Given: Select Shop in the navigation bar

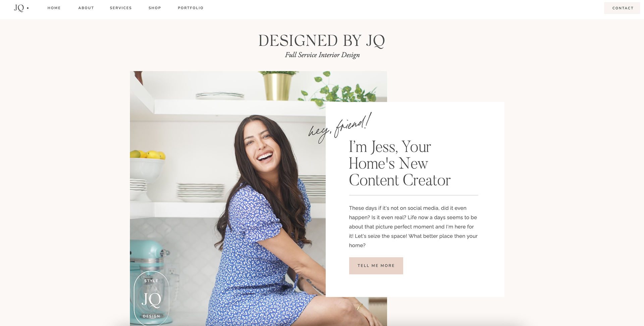Looking at the screenshot, I should [155, 8].
